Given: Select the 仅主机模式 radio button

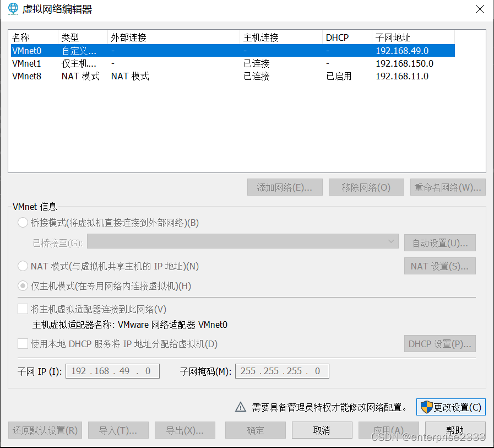Looking at the screenshot, I should (23, 286).
